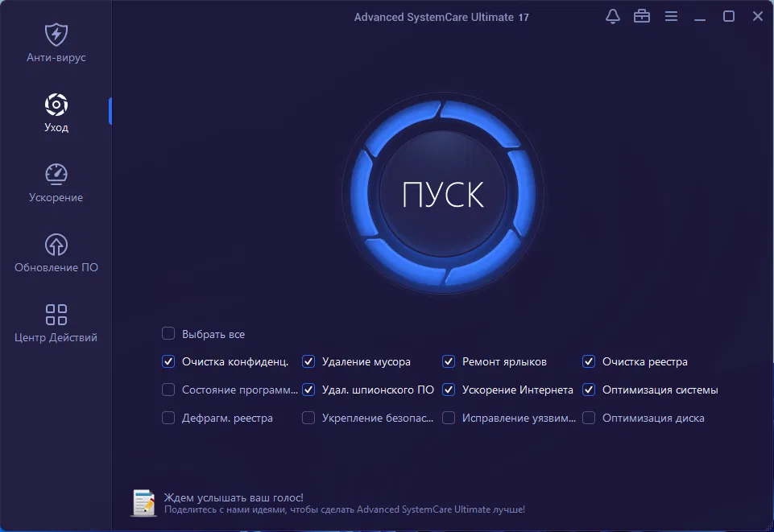The image size is (774, 532).
Task: Click the feedback notepad icon at bottom
Action: point(143,502)
